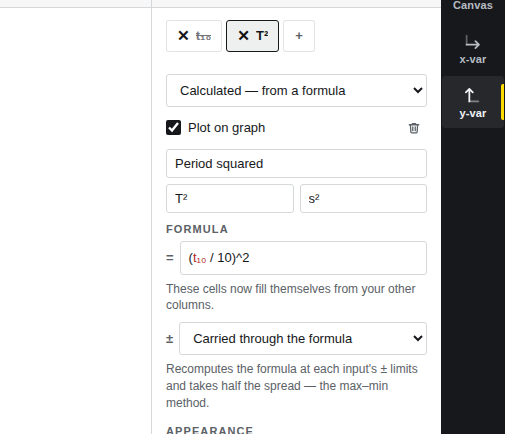Open the x-var sidebar panel
505x434 pixels.
[x=473, y=50]
